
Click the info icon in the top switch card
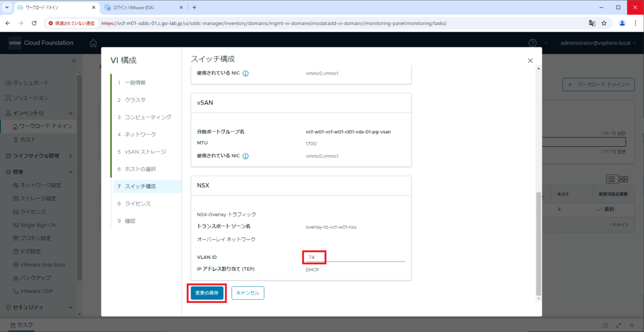pos(245,74)
